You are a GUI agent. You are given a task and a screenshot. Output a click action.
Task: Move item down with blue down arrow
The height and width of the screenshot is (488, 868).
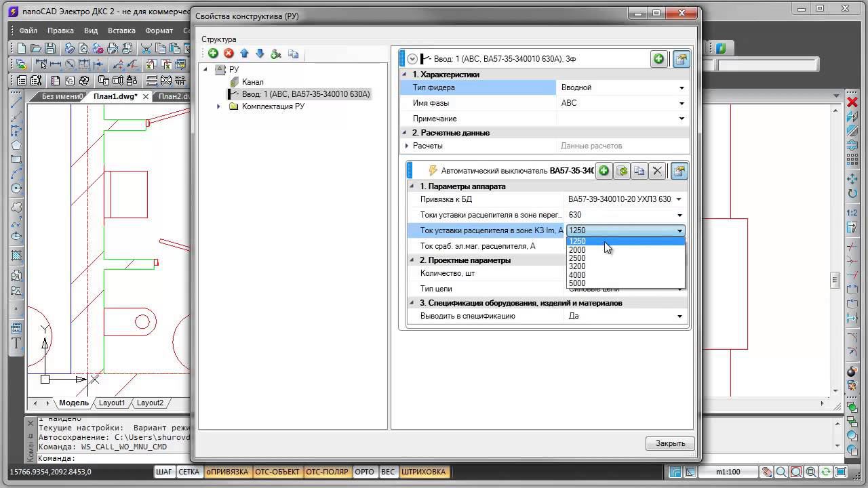[260, 54]
